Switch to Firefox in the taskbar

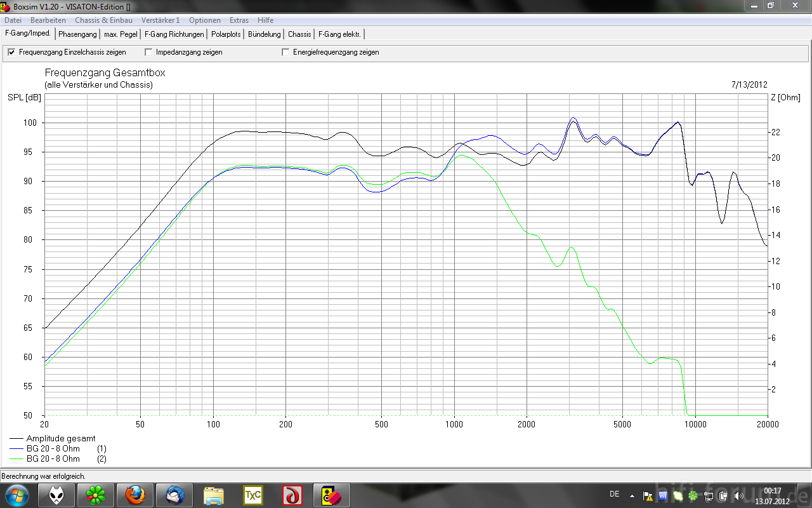tap(135, 495)
